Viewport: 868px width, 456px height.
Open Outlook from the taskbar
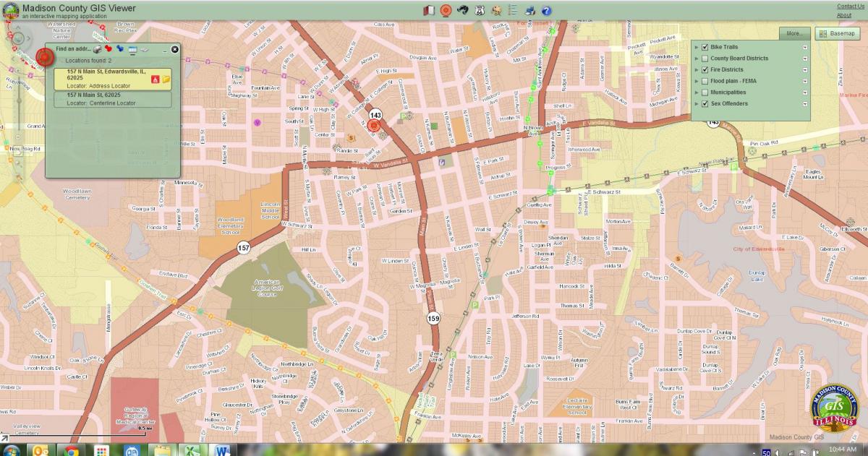click(41, 450)
